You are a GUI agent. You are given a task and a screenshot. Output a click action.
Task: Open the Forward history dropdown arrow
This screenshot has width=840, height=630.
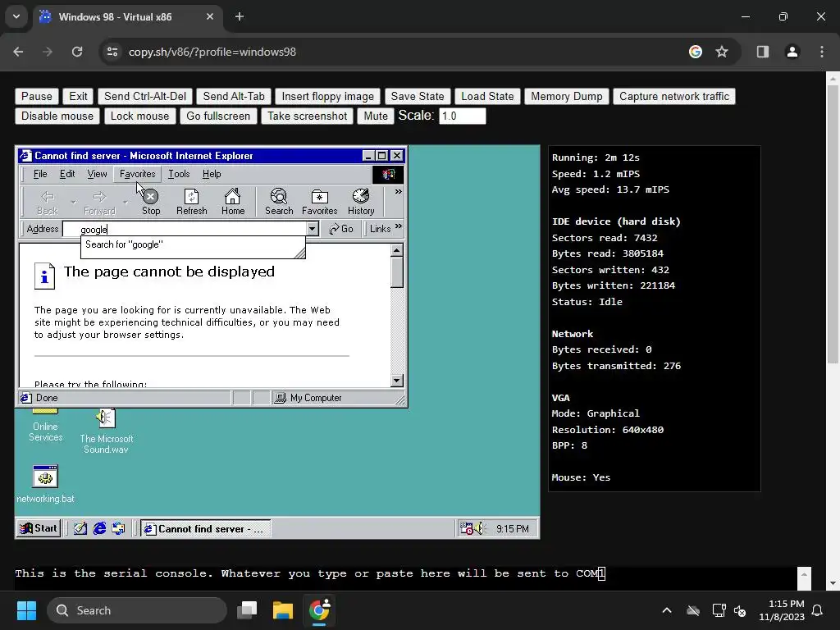126,203
